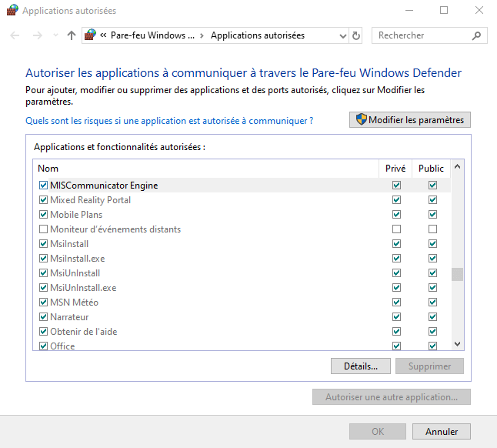Uncheck Public for Narrateur
Viewport: 497px width, 448px height.
point(432,317)
